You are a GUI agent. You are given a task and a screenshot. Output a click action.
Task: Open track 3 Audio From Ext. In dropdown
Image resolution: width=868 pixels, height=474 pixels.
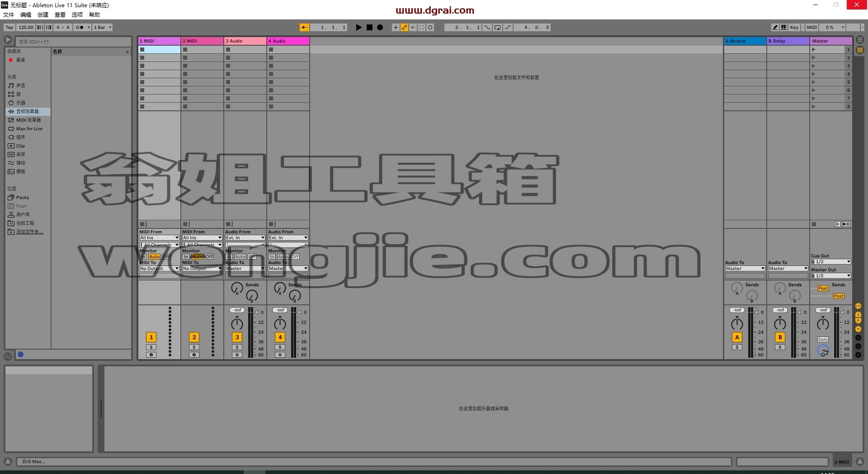pos(245,237)
